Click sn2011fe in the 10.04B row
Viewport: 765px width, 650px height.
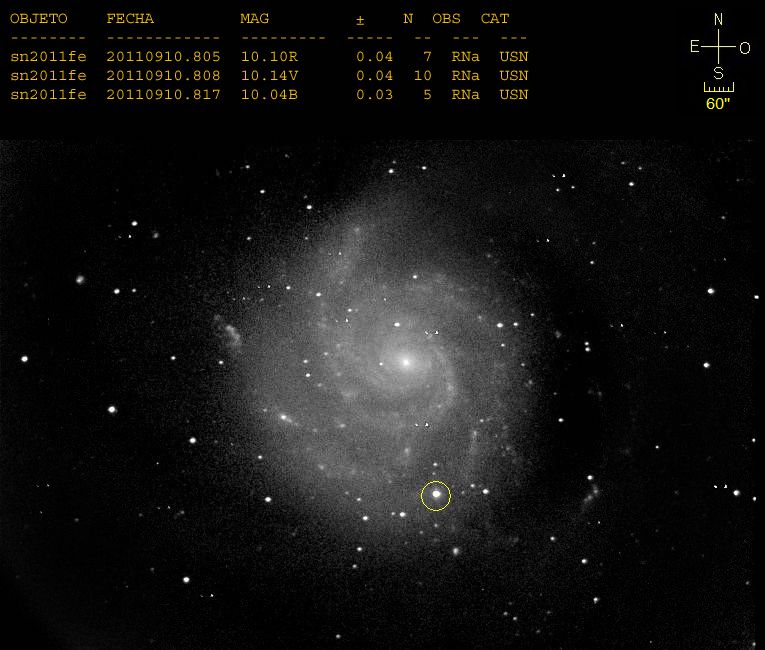(x=48, y=95)
